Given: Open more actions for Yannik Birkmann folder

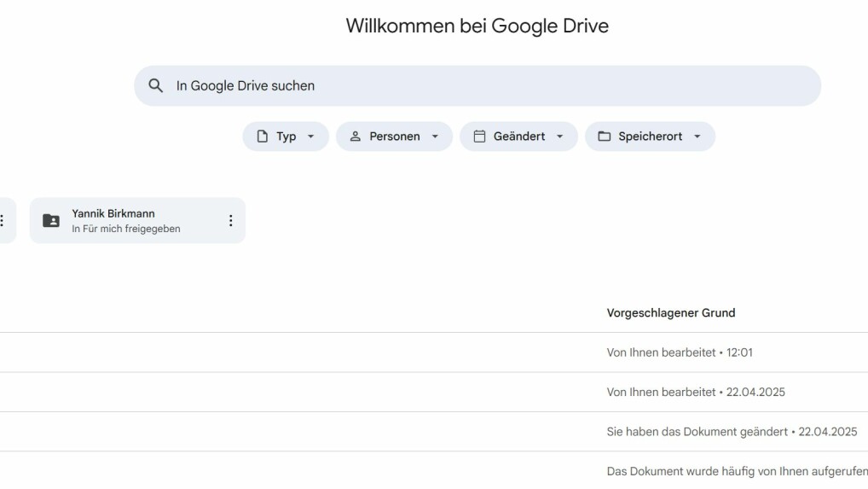Looking at the screenshot, I should [x=231, y=220].
